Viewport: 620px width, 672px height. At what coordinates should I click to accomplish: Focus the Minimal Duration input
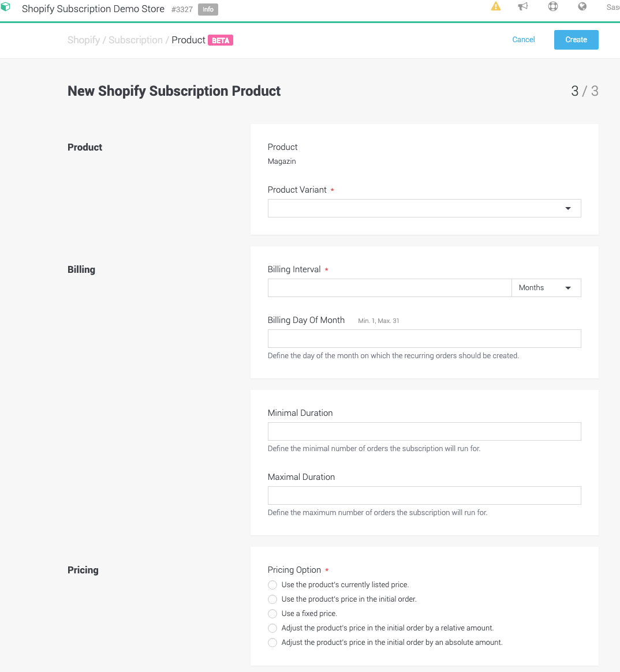coord(424,431)
